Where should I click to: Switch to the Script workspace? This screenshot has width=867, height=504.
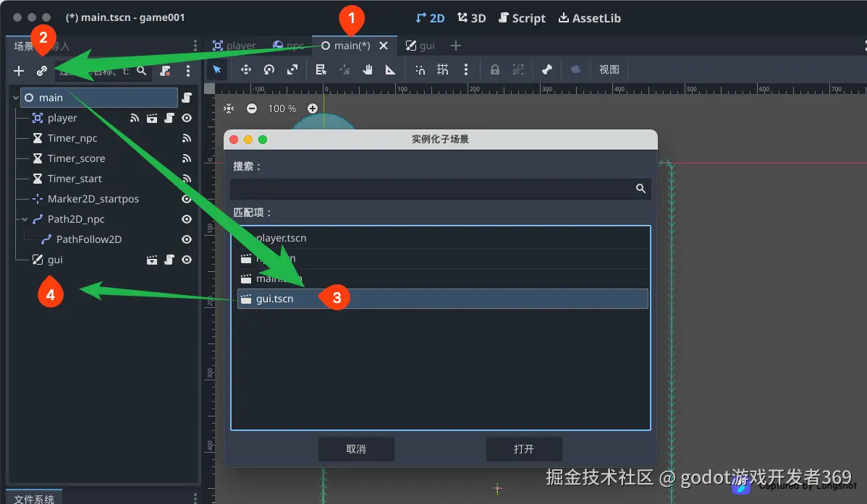(522, 17)
